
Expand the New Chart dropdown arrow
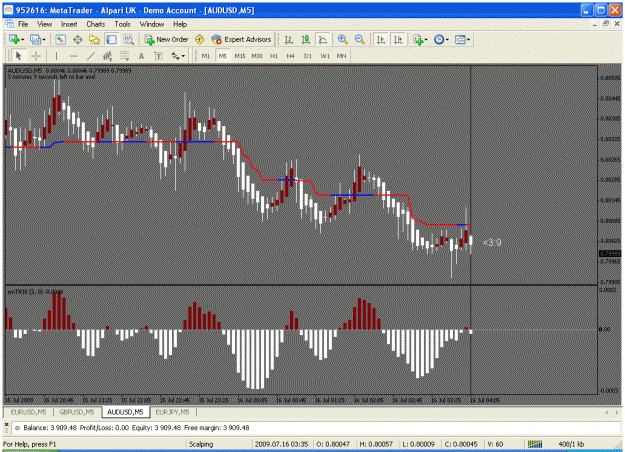(x=23, y=39)
